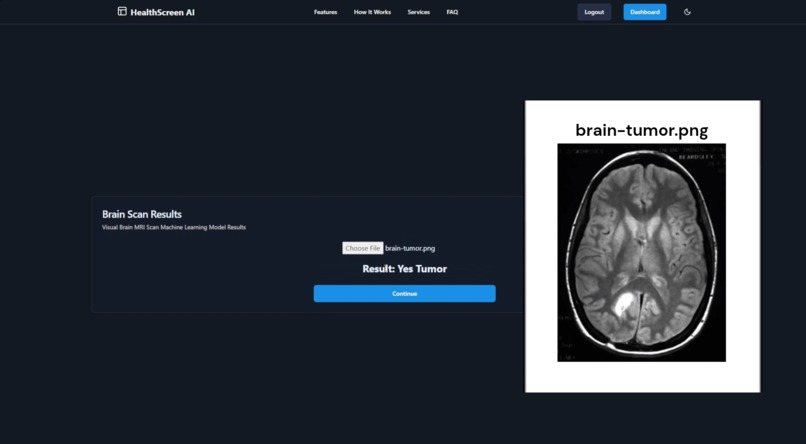Click the 'brain-tumor.png' title above scan

[x=642, y=130]
